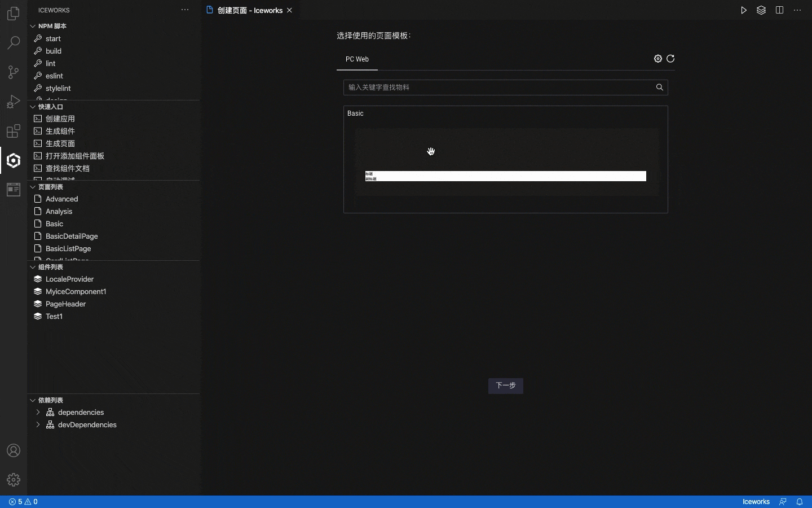The width and height of the screenshot is (812, 508).
Task: Open the Analysis page
Action: pyautogui.click(x=59, y=211)
